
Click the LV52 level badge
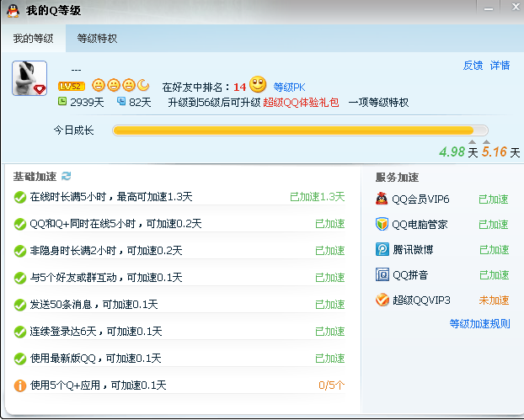click(x=71, y=86)
